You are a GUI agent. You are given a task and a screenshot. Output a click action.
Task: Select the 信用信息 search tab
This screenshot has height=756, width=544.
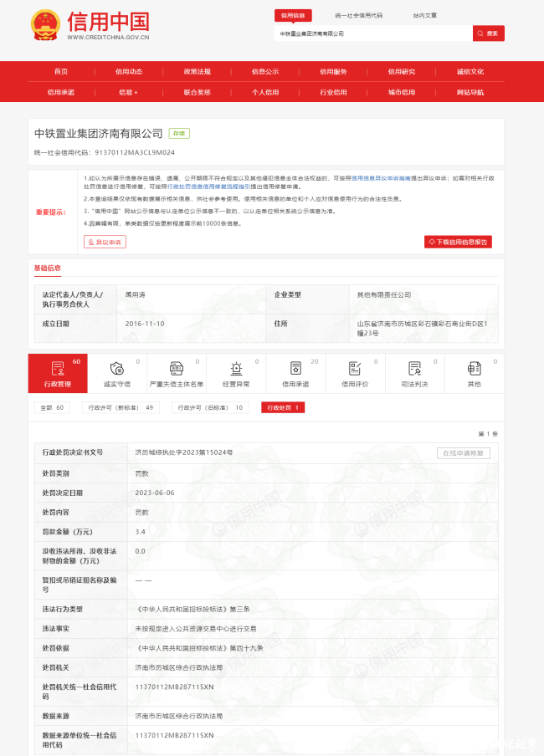click(x=293, y=15)
